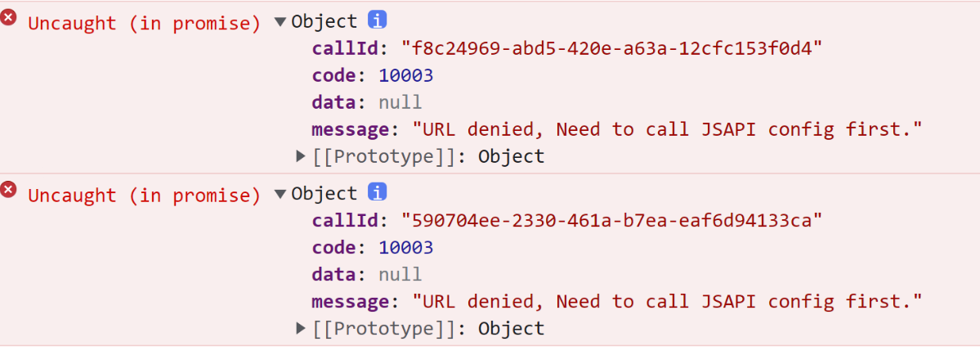Screen dimensions: 980x351
Task: Select the callId value starting with f8c24969
Action: click(x=611, y=48)
